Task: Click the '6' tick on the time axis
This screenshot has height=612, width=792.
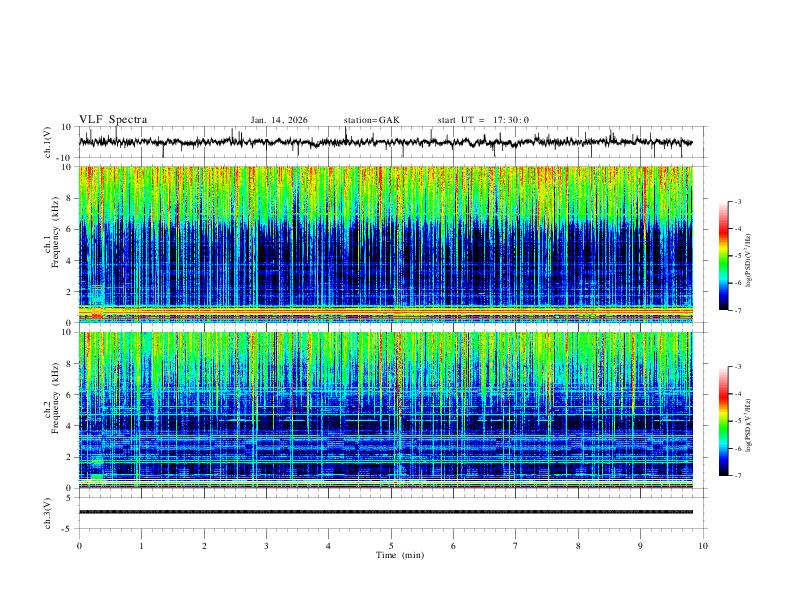Action: point(453,546)
